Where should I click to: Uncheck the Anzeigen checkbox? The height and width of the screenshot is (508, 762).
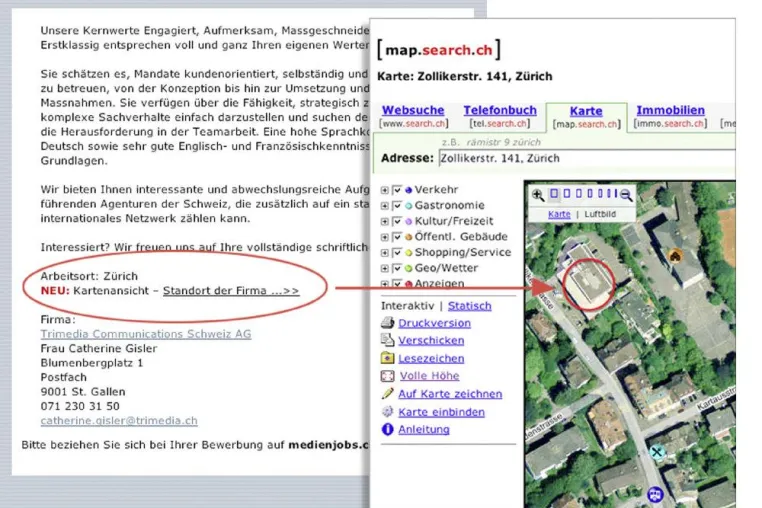(x=397, y=283)
